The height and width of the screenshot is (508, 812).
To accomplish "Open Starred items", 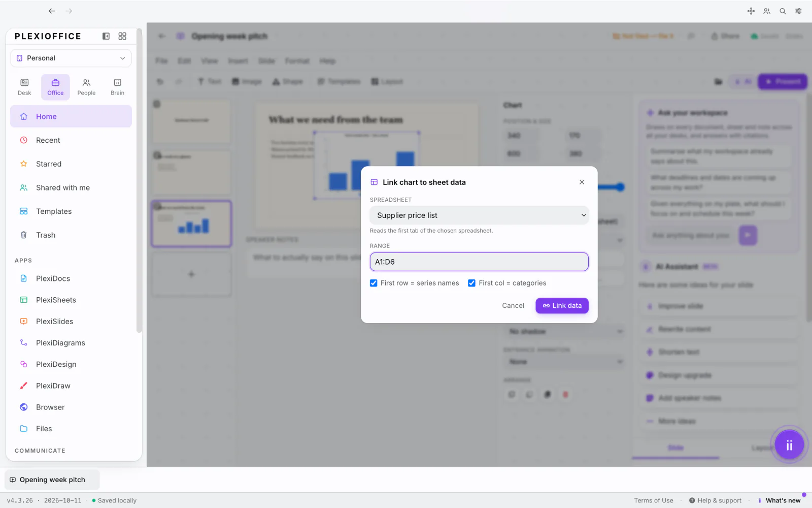I will [71, 164].
